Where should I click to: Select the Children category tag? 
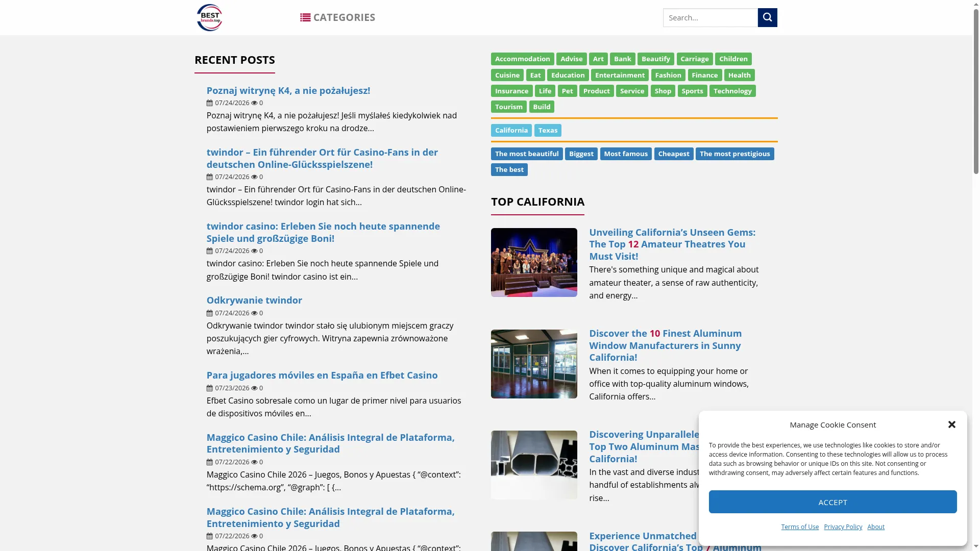click(x=733, y=59)
